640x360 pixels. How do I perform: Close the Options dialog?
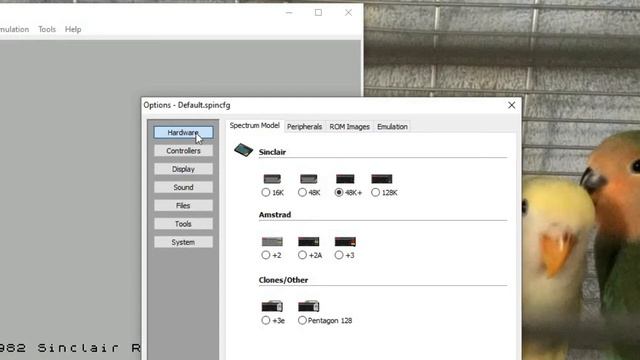pyautogui.click(x=511, y=105)
